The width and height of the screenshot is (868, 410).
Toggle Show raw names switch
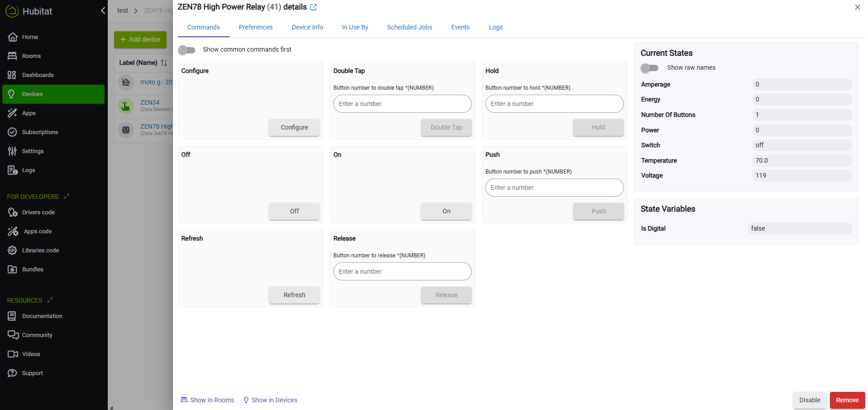coord(649,68)
